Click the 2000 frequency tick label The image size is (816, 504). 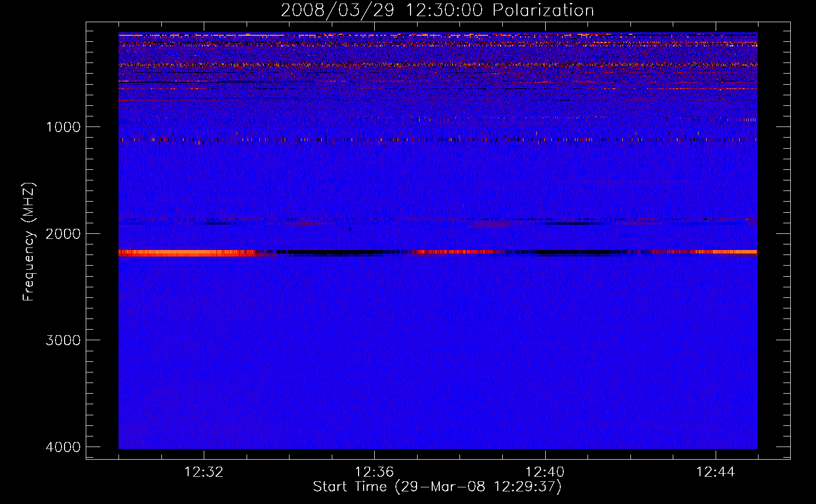[x=64, y=233]
